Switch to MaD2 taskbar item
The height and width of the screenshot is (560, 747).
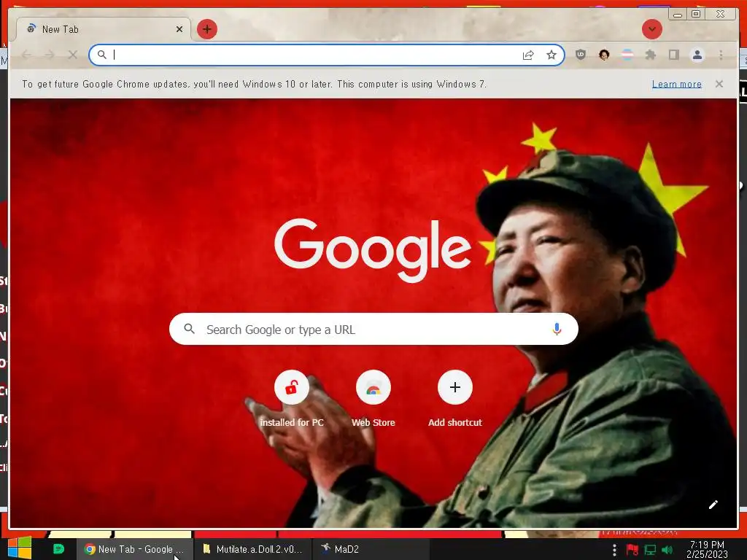[370, 549]
